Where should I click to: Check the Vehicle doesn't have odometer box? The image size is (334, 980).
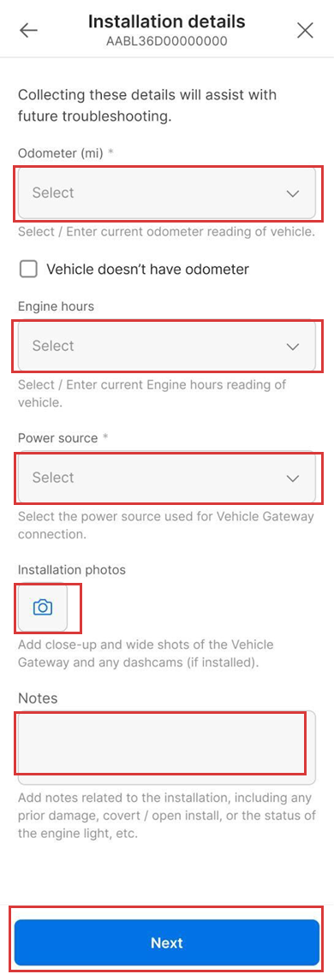point(28,270)
